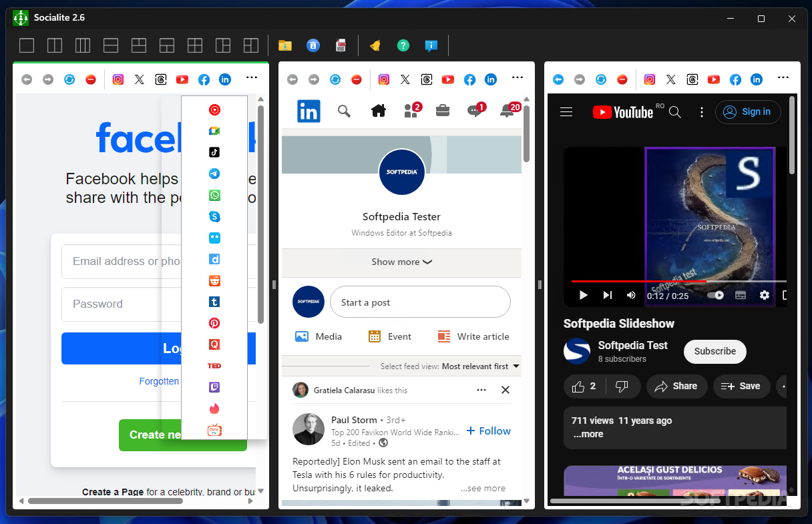Click YouTube Sign in button

pos(748,112)
